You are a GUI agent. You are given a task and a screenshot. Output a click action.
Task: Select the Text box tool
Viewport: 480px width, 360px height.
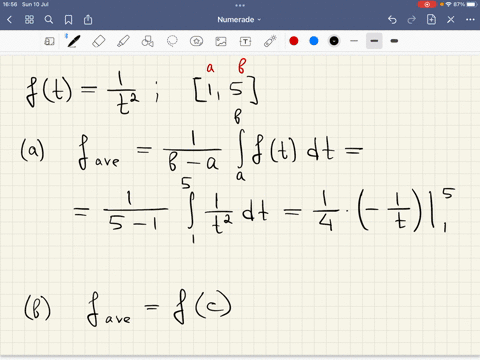[x=245, y=41]
